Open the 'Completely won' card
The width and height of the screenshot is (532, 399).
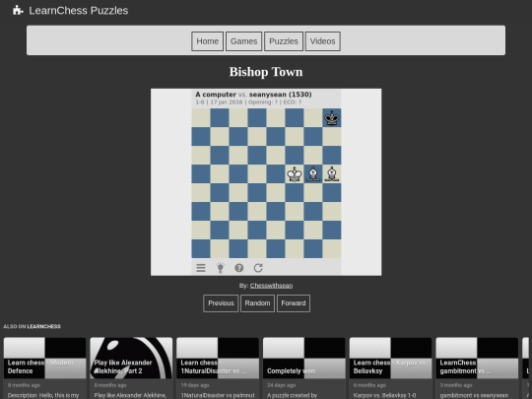point(304,368)
